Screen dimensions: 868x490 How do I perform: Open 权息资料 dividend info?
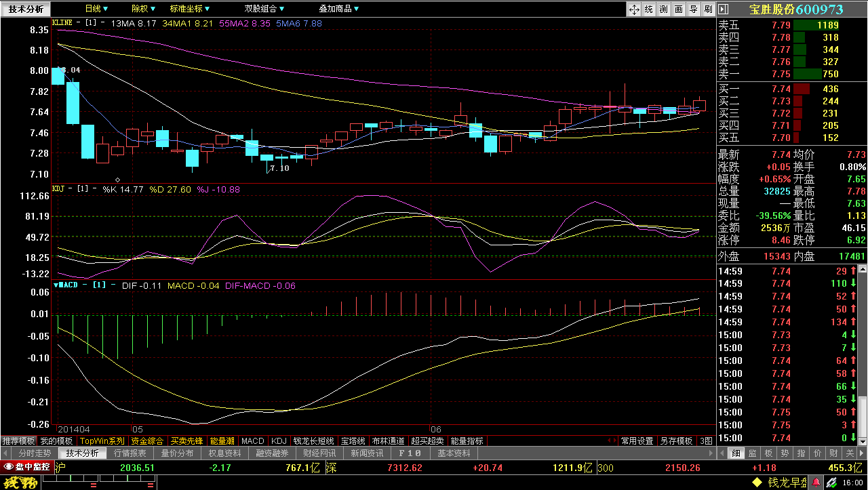225,453
